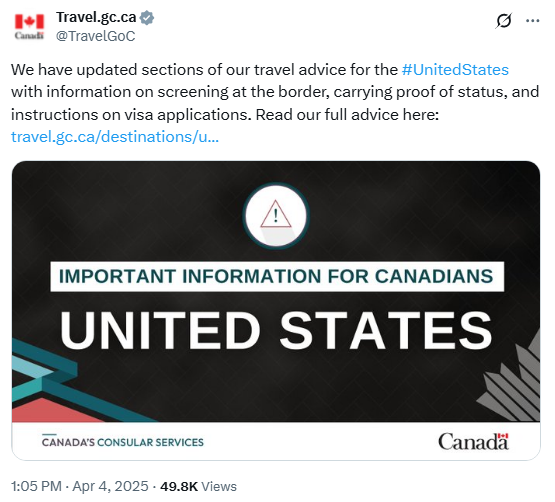This screenshot has height=502, width=555.
Task: Click the Grok slashed-circle icon
Action: coord(503,20)
